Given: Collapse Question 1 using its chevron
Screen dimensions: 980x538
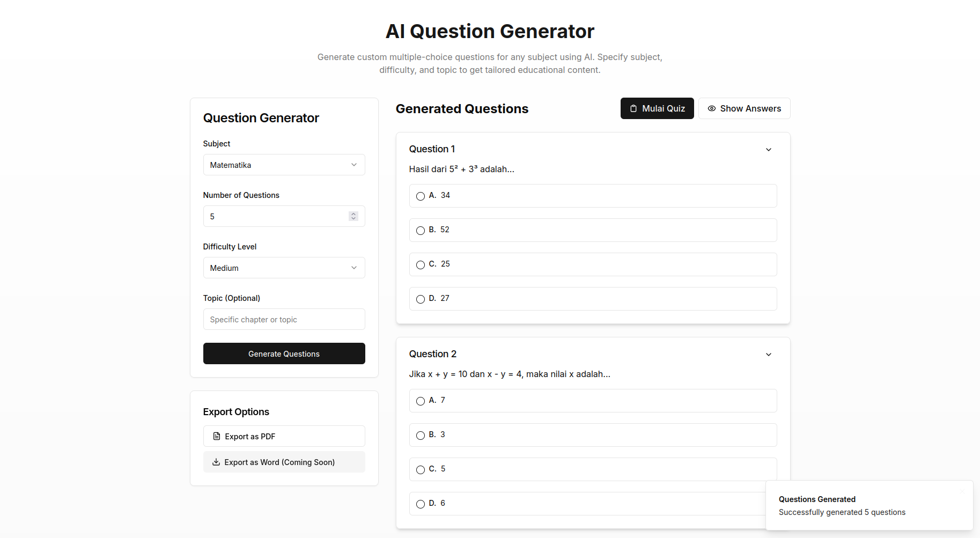Looking at the screenshot, I should pos(769,150).
